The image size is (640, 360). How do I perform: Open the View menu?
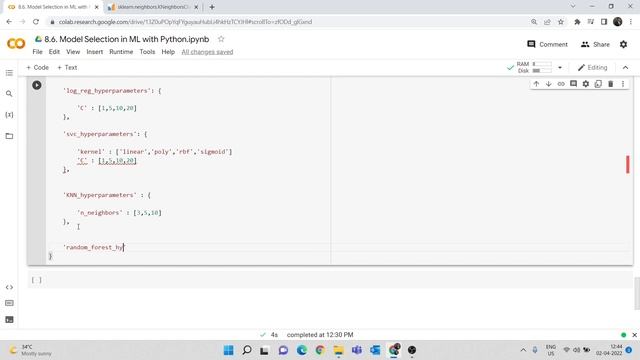(73, 52)
